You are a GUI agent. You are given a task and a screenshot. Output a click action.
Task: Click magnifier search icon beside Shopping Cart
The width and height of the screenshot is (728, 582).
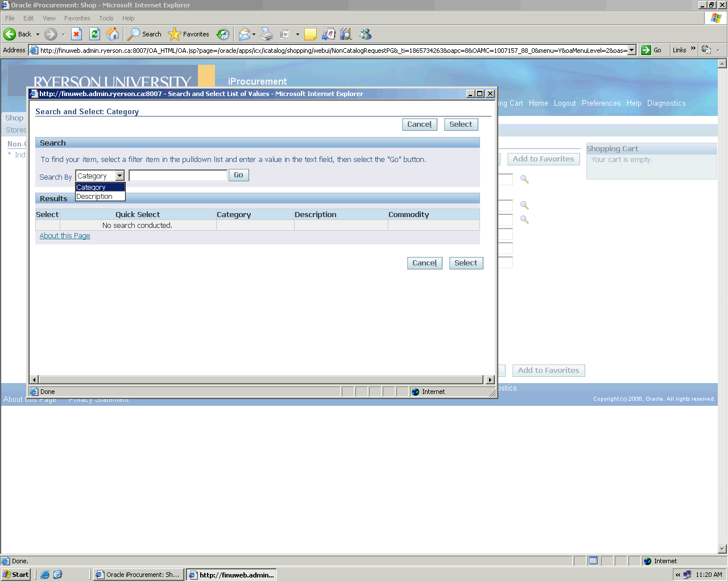[524, 180]
